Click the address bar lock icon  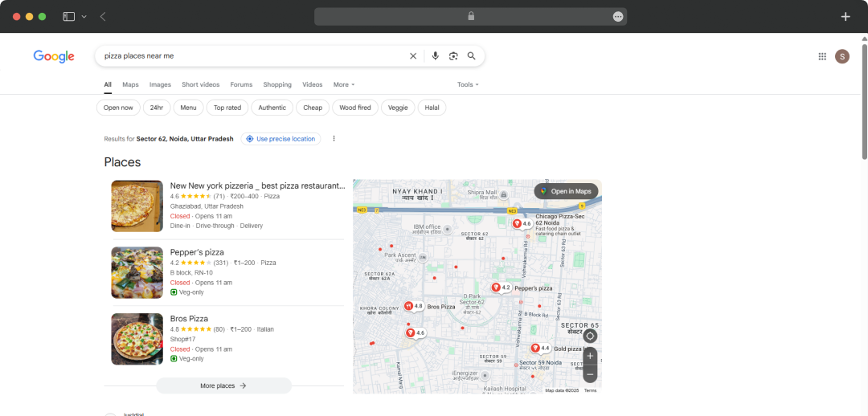pos(471,17)
